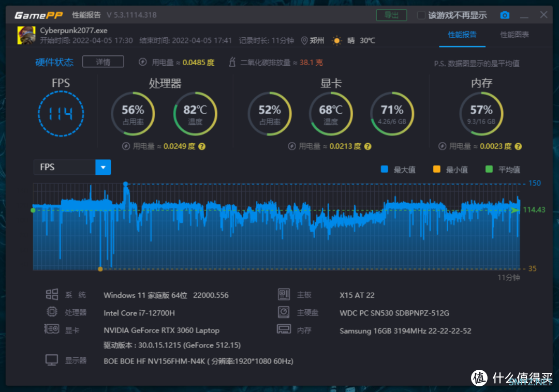Click the memory module icon in hardware list
This screenshot has height=392, width=559.
click(x=284, y=329)
